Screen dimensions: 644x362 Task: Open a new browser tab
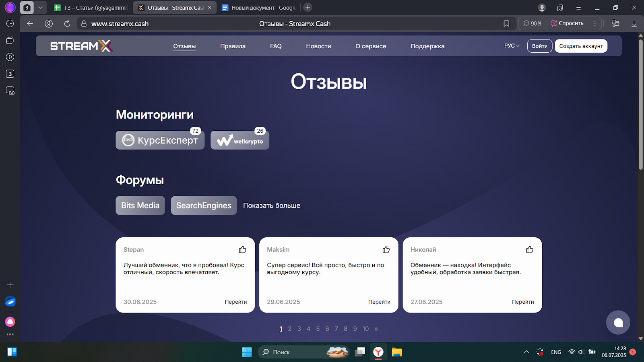(308, 7)
